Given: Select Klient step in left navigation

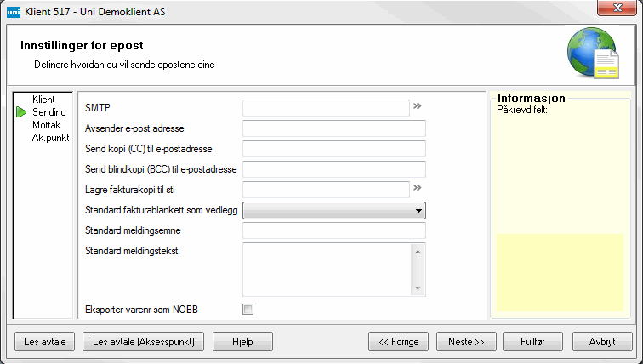Looking at the screenshot, I should point(43,100).
